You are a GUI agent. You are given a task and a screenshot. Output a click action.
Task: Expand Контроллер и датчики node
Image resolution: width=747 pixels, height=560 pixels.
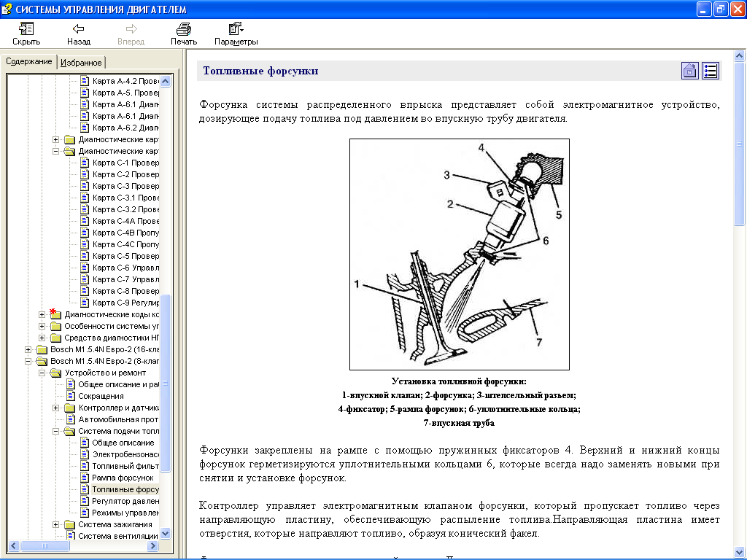[x=55, y=408]
